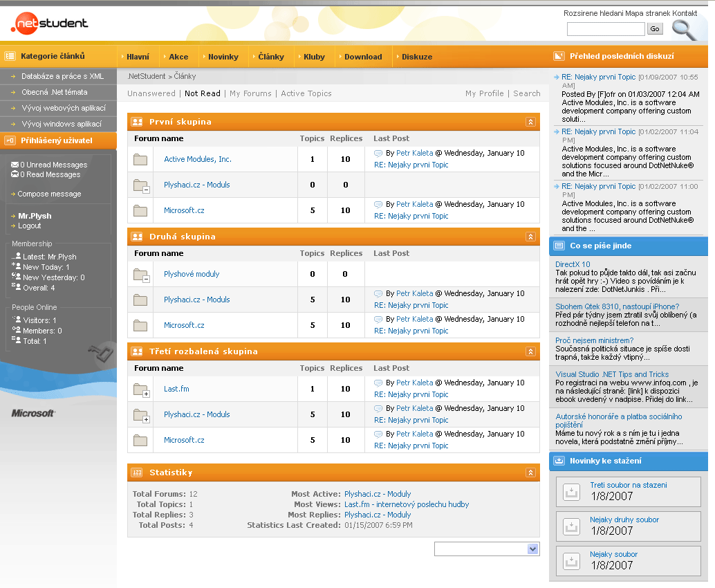The height and width of the screenshot is (588, 715).
Task: Click download icon for Treti soubor na stazeni
Action: tap(571, 492)
